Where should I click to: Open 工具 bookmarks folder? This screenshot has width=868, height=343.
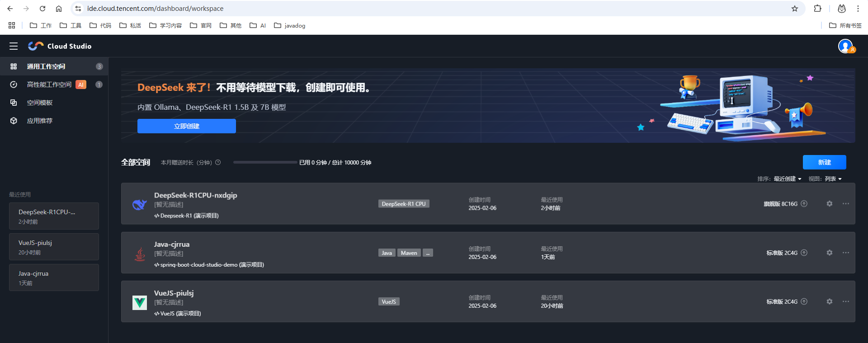71,25
